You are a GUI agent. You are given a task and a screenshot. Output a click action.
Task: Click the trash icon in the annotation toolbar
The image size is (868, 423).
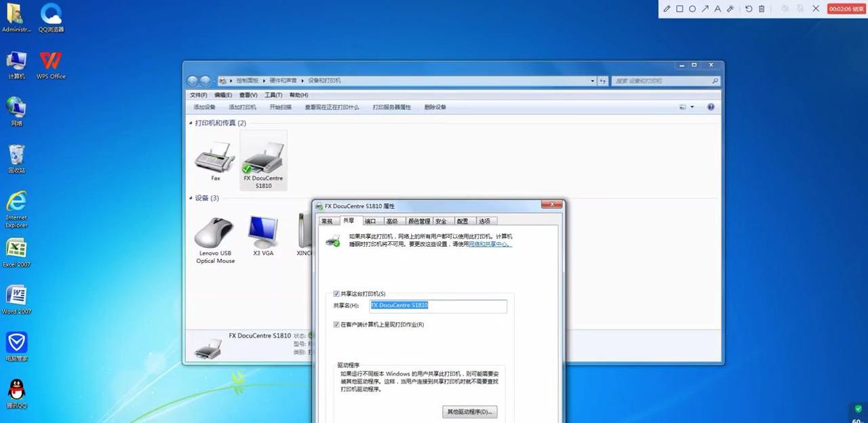(762, 9)
